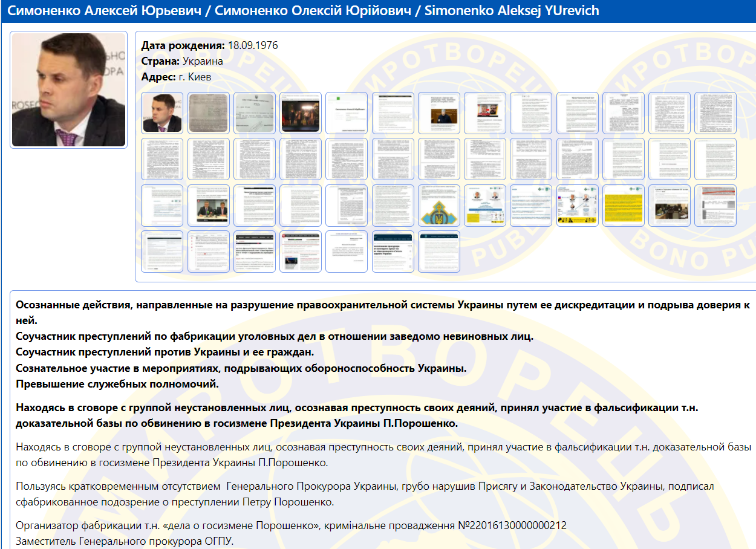The width and height of the screenshot is (756, 549).
Task: Click the large profile photo at left
Action: [68, 89]
